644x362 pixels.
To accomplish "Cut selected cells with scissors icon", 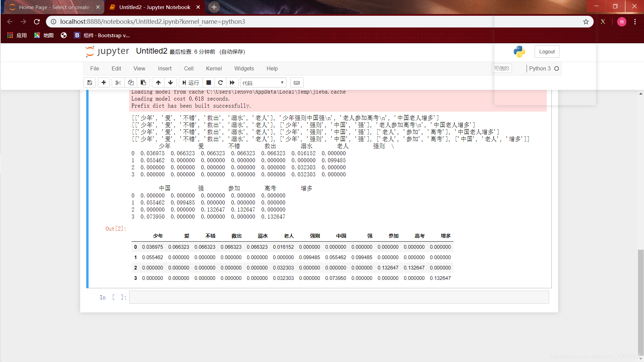I will point(118,82).
